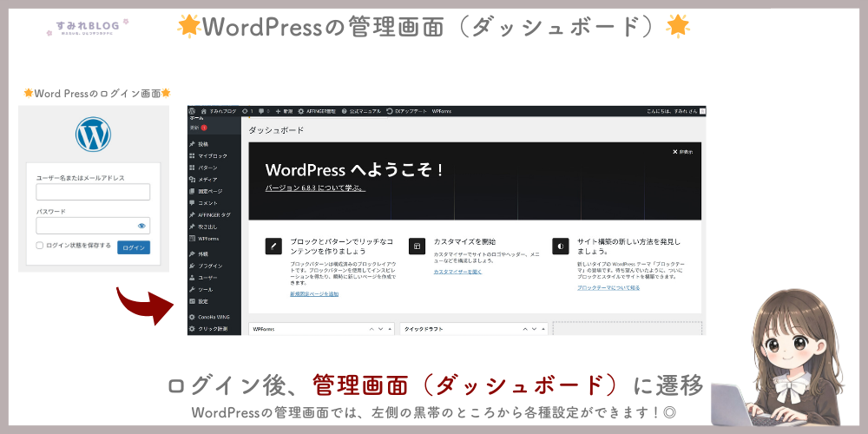
Task: Toggle the password visibility eye icon
Action: [141, 226]
